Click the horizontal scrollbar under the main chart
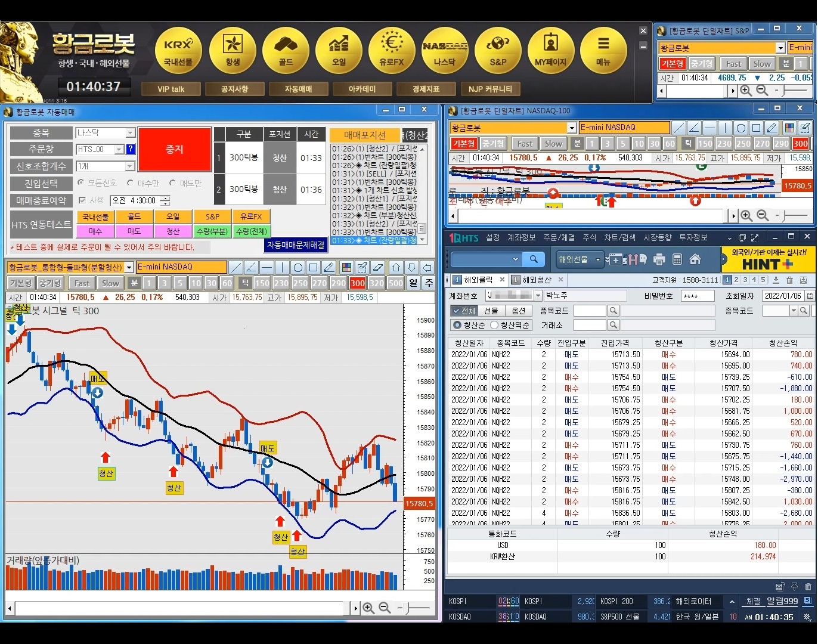The width and height of the screenshot is (818, 644). [182, 608]
